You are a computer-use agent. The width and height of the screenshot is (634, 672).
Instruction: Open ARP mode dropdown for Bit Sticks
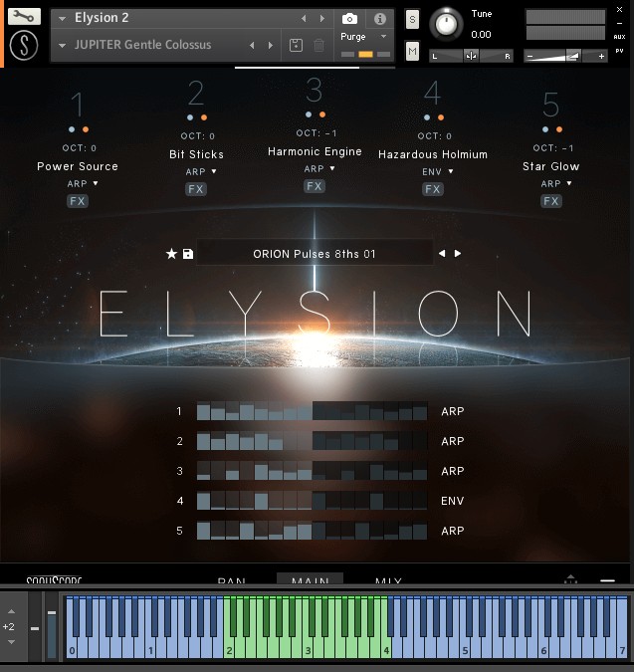201,171
